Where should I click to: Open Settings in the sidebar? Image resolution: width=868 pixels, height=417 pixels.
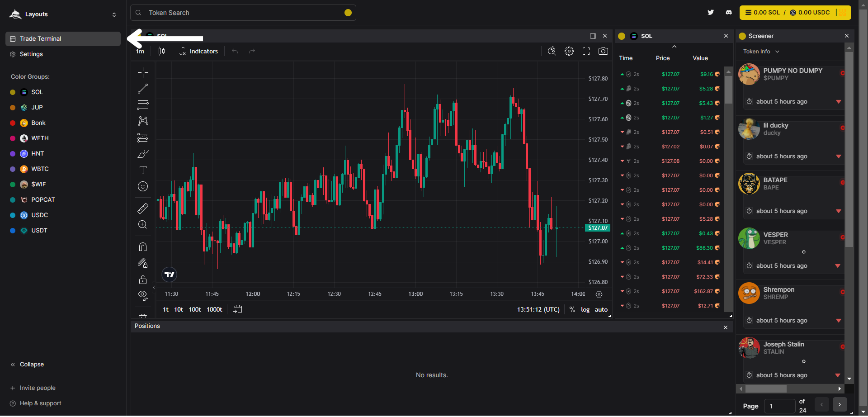pos(31,54)
